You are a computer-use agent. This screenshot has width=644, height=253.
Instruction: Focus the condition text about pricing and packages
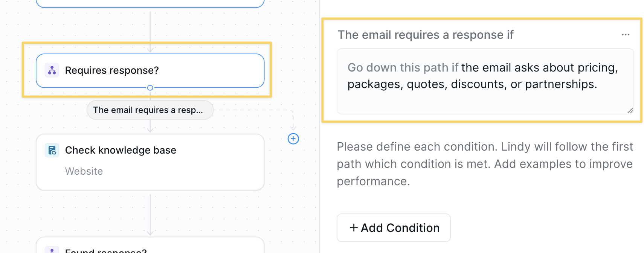pos(485,81)
